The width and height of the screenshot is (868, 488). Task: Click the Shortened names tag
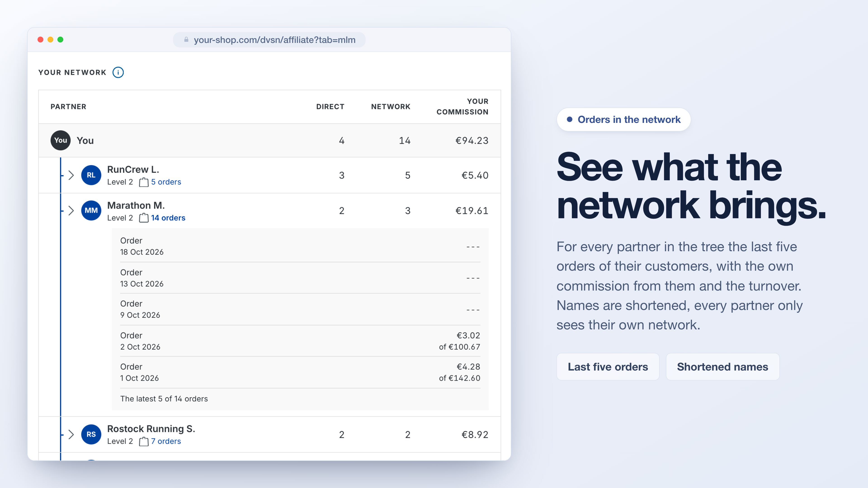pos(722,367)
